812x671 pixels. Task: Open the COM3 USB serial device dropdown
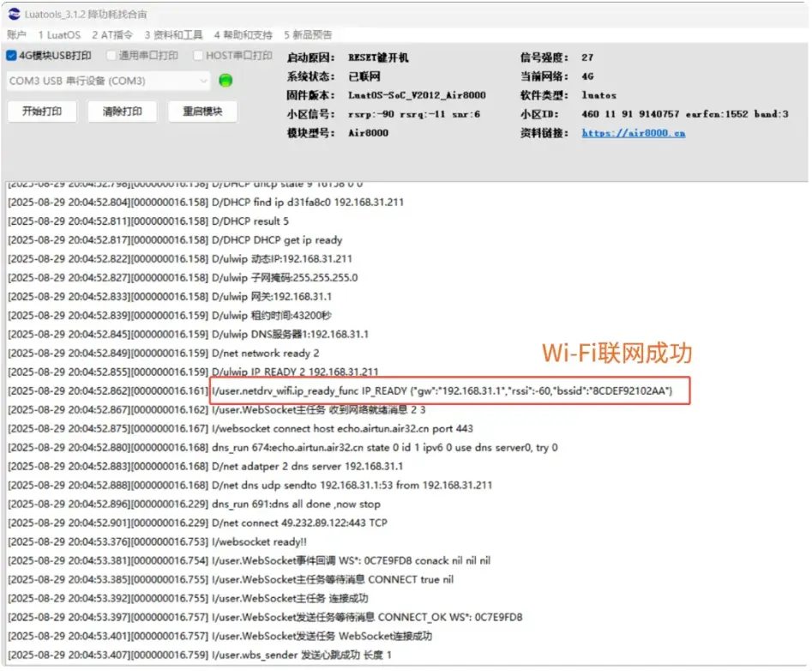point(108,81)
